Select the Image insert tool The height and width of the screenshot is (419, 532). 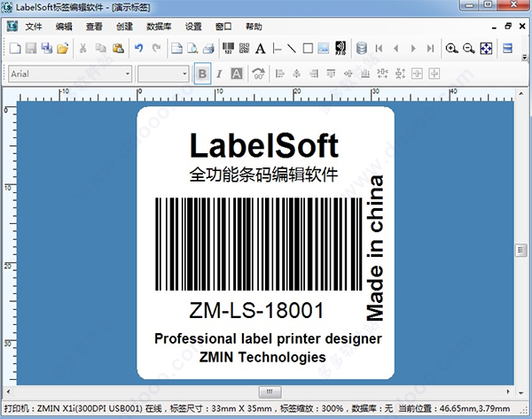pos(324,48)
